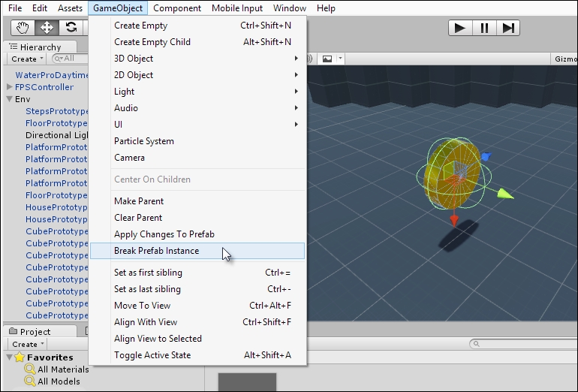Click the Project search field

522,344
